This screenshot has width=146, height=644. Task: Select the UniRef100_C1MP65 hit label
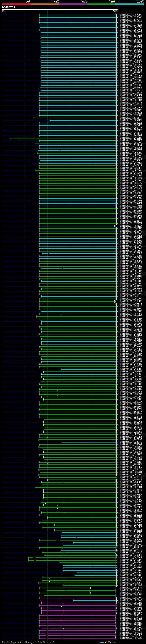point(131,17)
